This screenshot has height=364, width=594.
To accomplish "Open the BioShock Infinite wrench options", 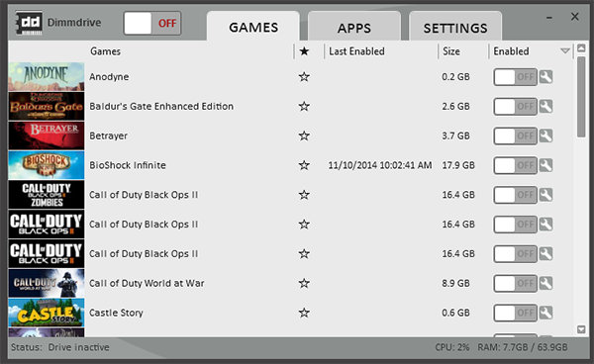I will click(x=545, y=166).
